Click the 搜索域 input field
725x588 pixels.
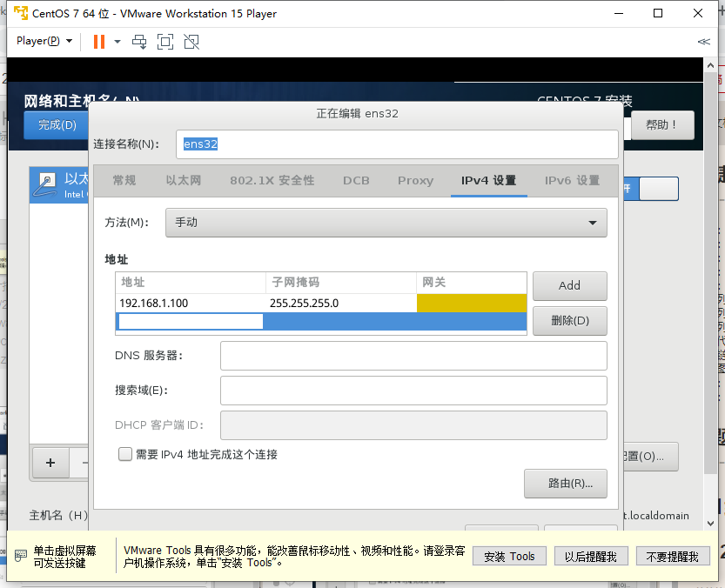[413, 391]
